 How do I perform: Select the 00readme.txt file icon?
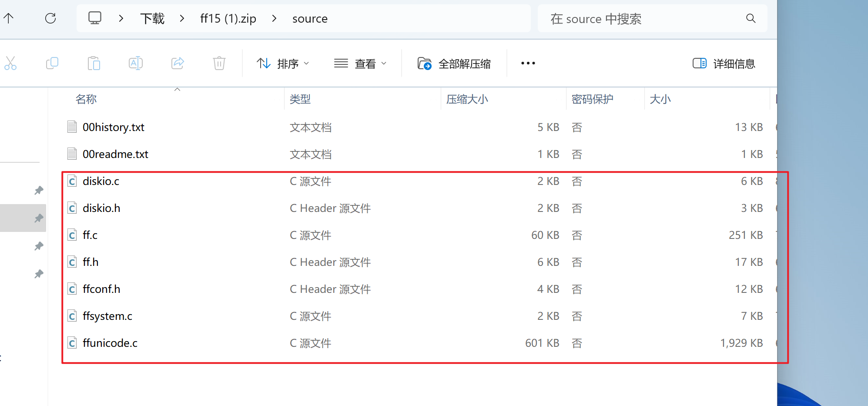[72, 154]
